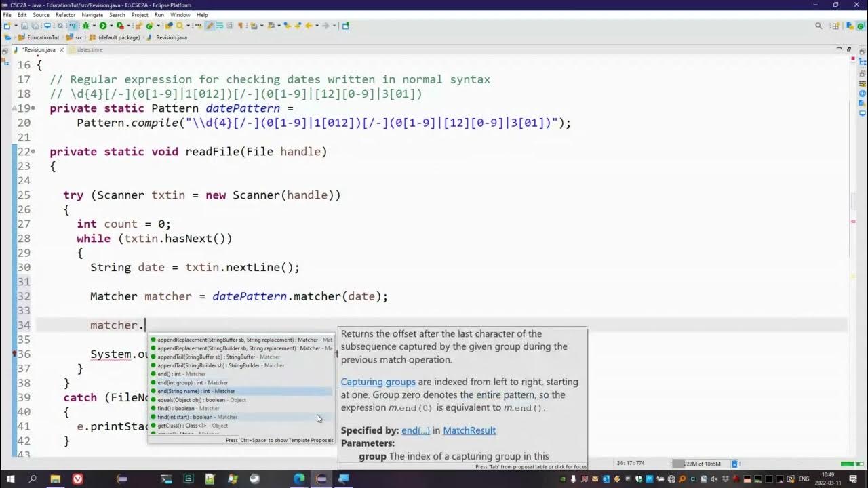Open the Navigate menu
868x488 pixels.
[x=92, y=14]
